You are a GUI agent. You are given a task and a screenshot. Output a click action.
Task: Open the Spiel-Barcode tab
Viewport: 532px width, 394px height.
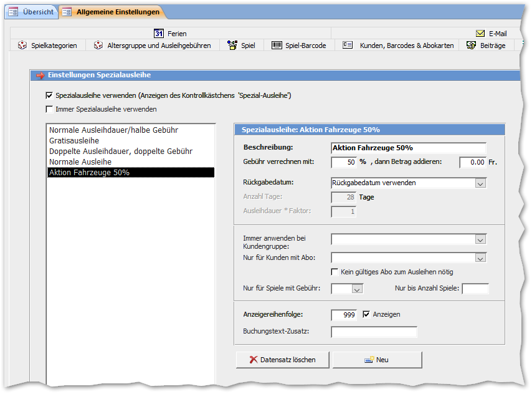[299, 45]
